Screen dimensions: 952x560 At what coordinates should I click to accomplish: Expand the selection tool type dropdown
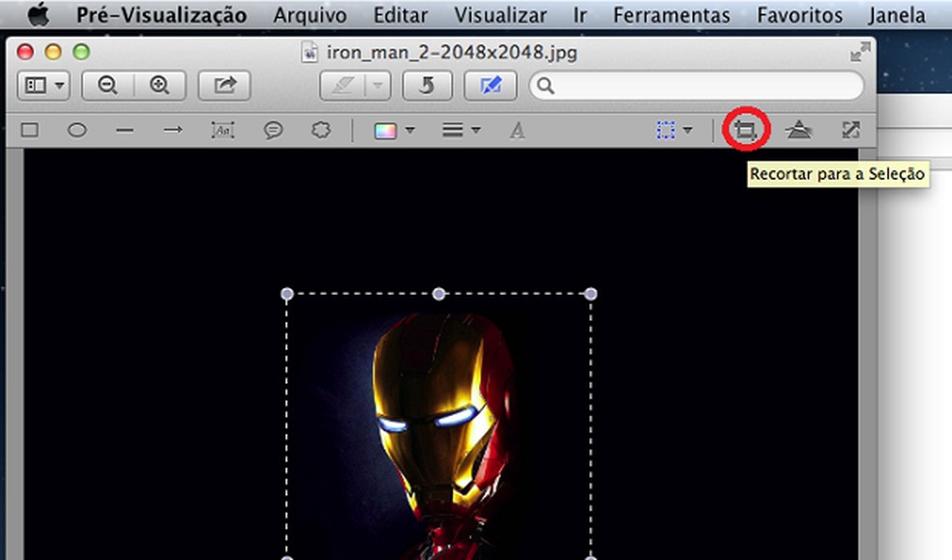pos(687,130)
